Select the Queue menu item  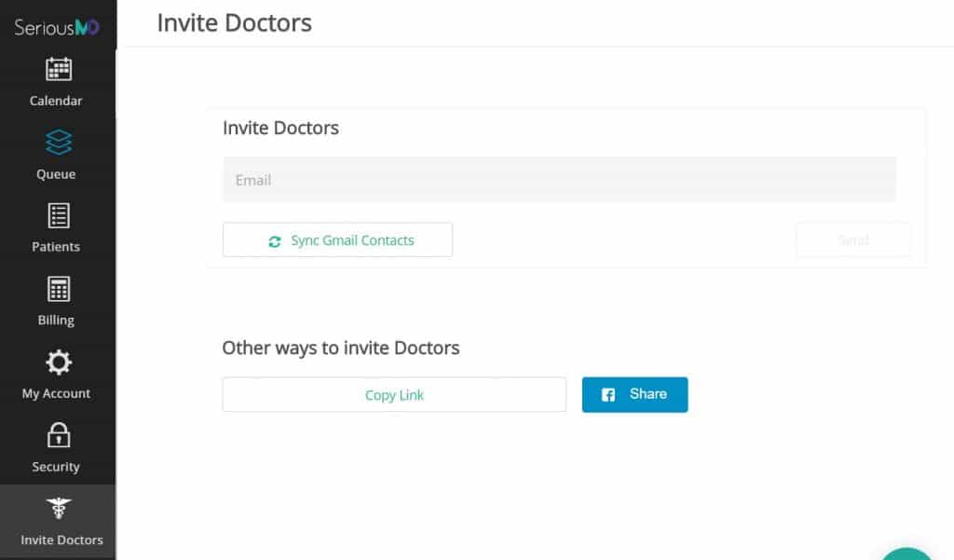(56, 174)
